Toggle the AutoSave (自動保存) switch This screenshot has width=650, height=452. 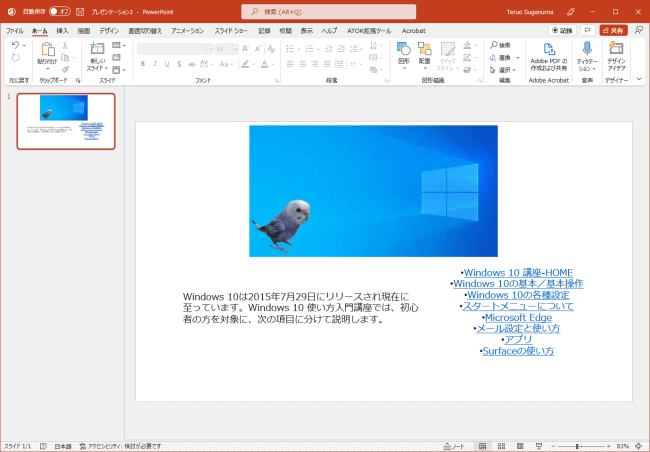pos(60,12)
